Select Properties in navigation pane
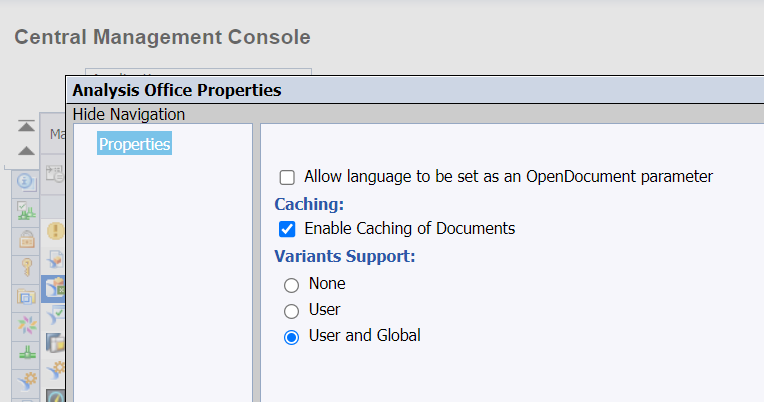 (134, 144)
